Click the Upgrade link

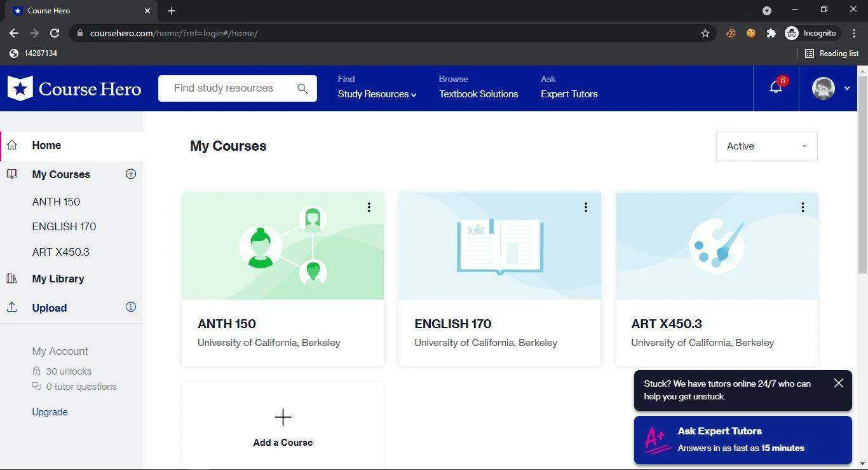click(50, 412)
